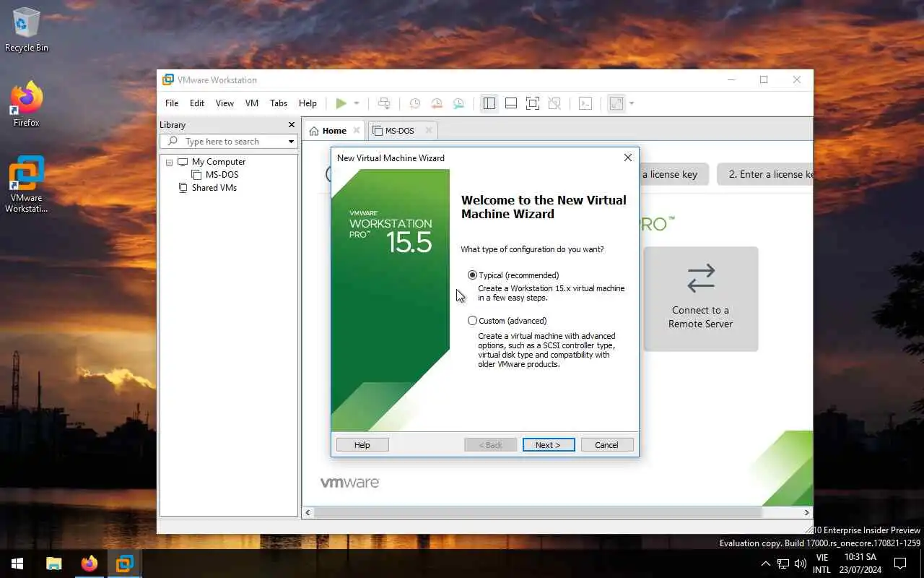Screen dimensions: 924x578
Task: Open the File menu
Action: click(x=172, y=103)
